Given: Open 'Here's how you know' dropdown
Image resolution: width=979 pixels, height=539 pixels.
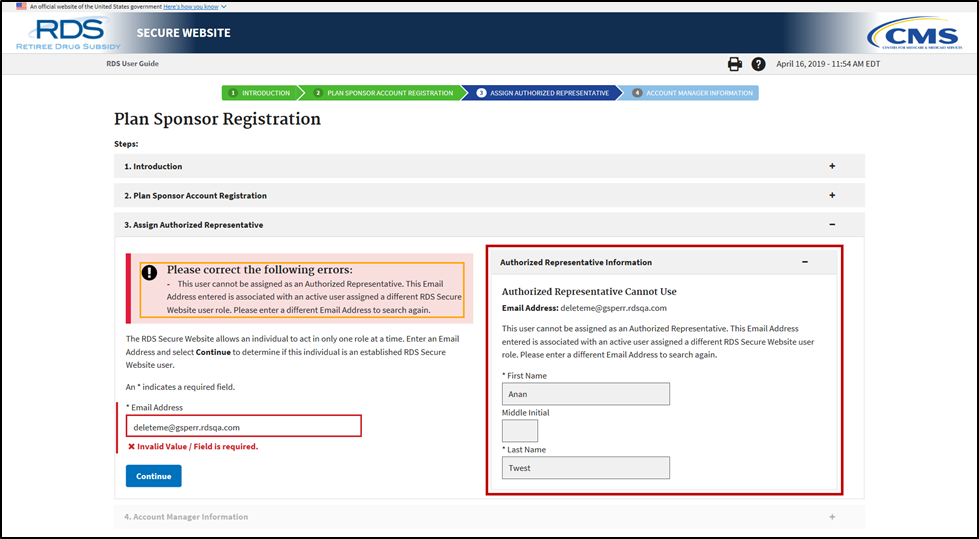Looking at the screenshot, I should coord(195,6).
